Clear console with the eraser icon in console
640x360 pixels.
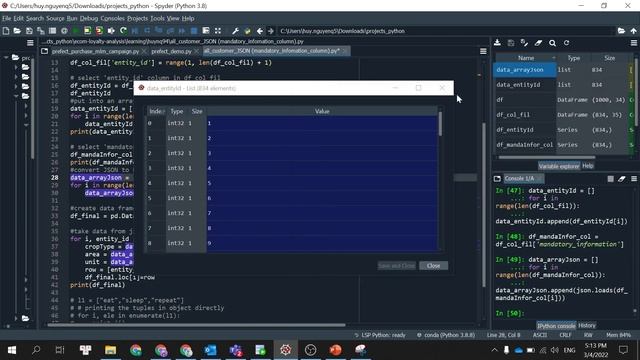pos(622,178)
